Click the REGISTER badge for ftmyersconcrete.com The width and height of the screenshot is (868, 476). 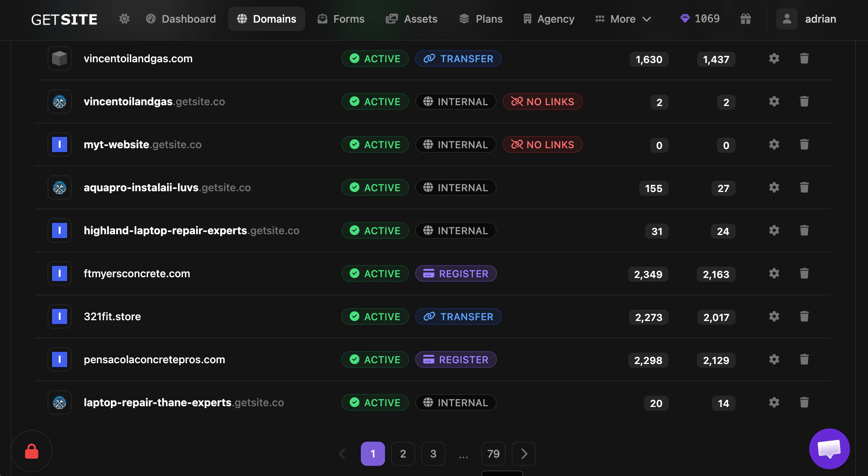point(455,273)
